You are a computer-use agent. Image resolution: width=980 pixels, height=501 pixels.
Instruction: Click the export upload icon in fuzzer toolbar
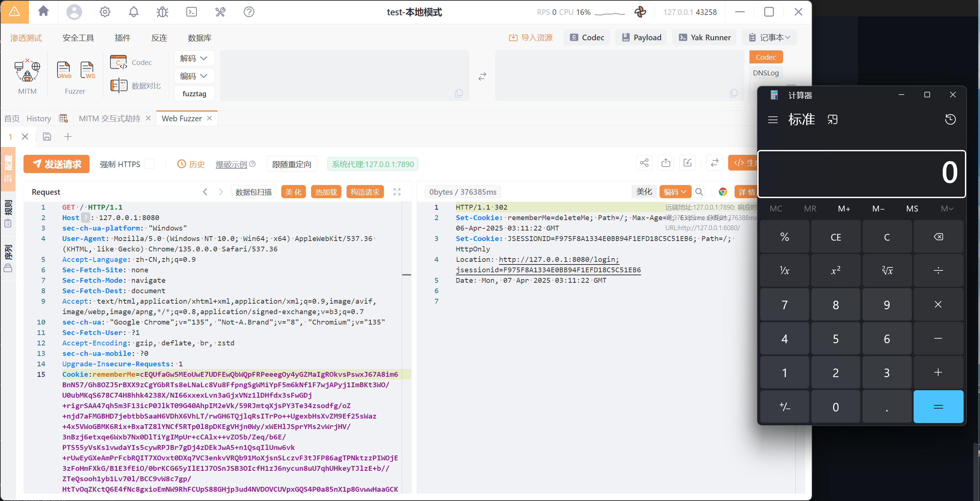tap(666, 163)
